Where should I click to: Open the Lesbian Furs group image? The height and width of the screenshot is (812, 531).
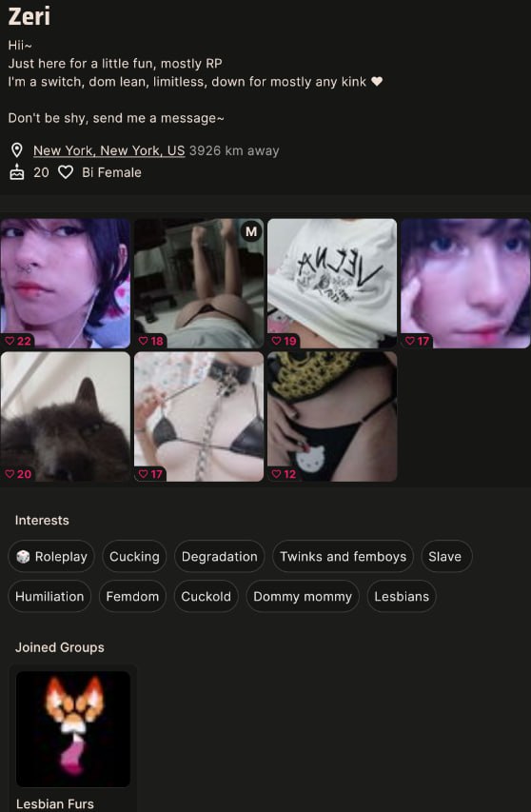point(73,729)
